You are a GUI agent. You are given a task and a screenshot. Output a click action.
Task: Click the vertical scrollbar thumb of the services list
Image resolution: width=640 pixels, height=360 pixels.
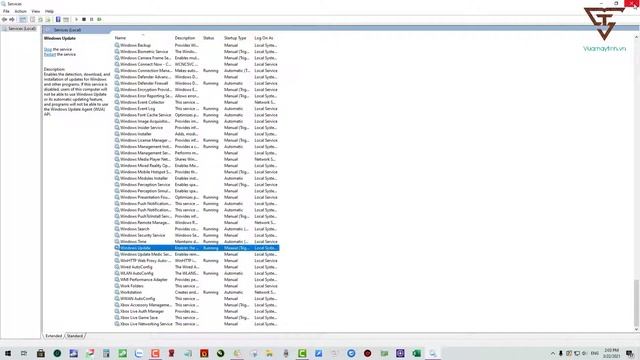(636, 302)
